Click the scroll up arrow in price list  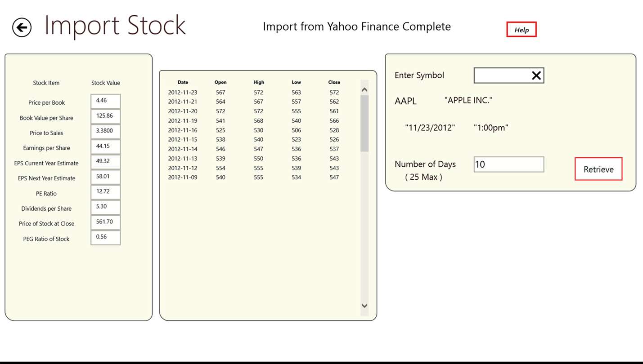click(364, 90)
